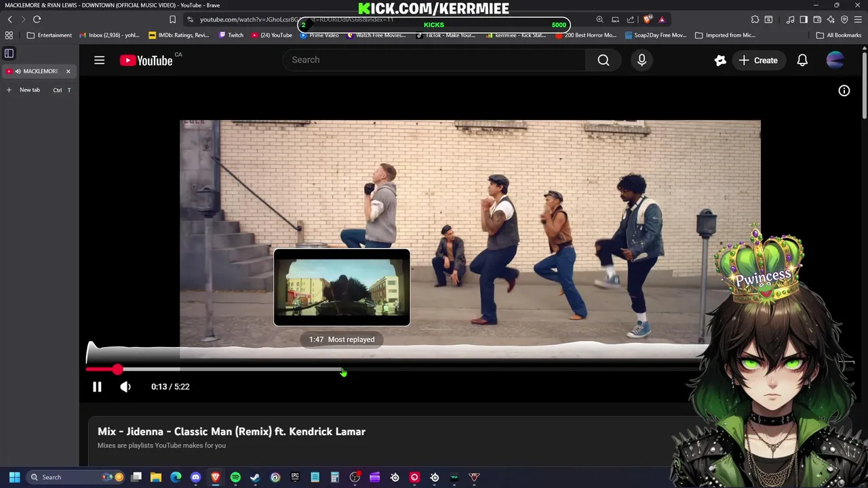Click the page vertical scrollbar
This screenshot has width=868, height=488.
click(864, 85)
